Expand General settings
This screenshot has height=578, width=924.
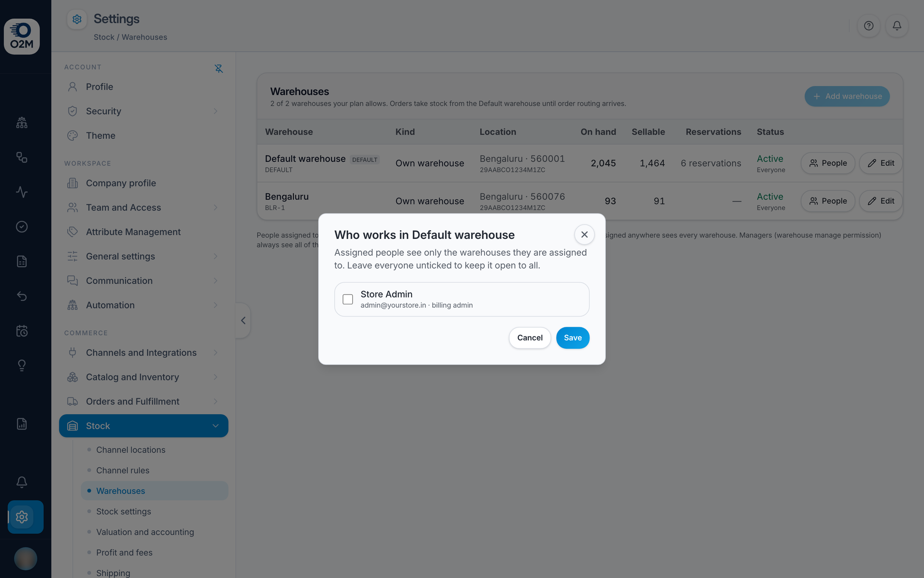pyautogui.click(x=143, y=256)
